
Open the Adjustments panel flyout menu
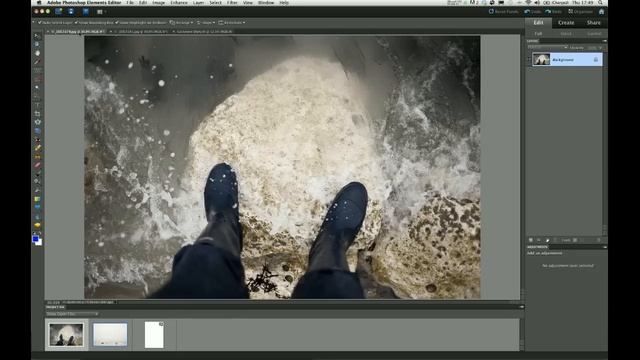click(604, 247)
